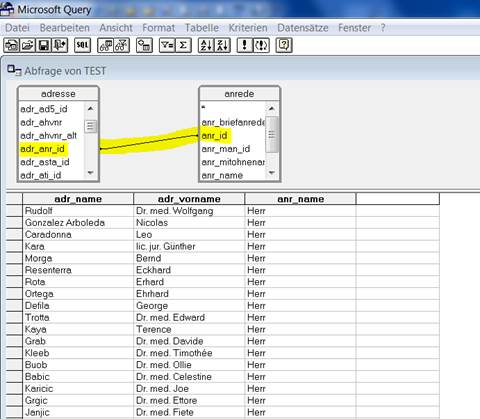Click up arrow of adresse field list scrollbar
The height and width of the screenshot is (419, 480).
90,109
